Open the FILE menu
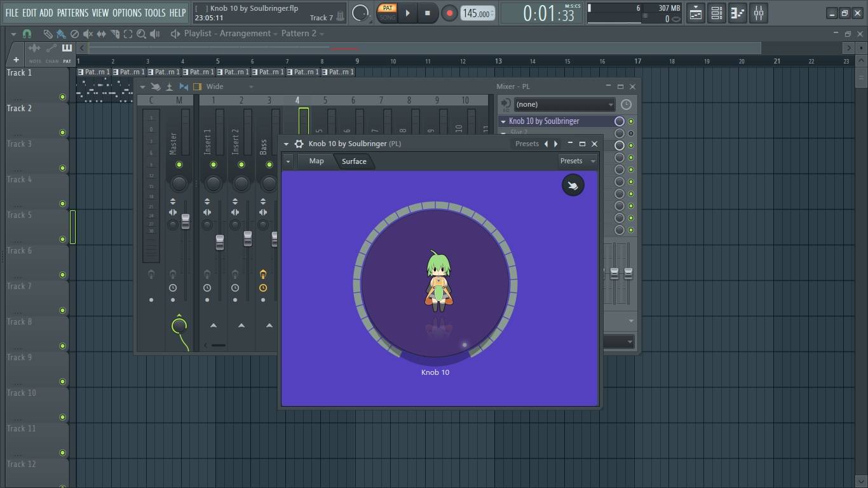 pyautogui.click(x=12, y=13)
